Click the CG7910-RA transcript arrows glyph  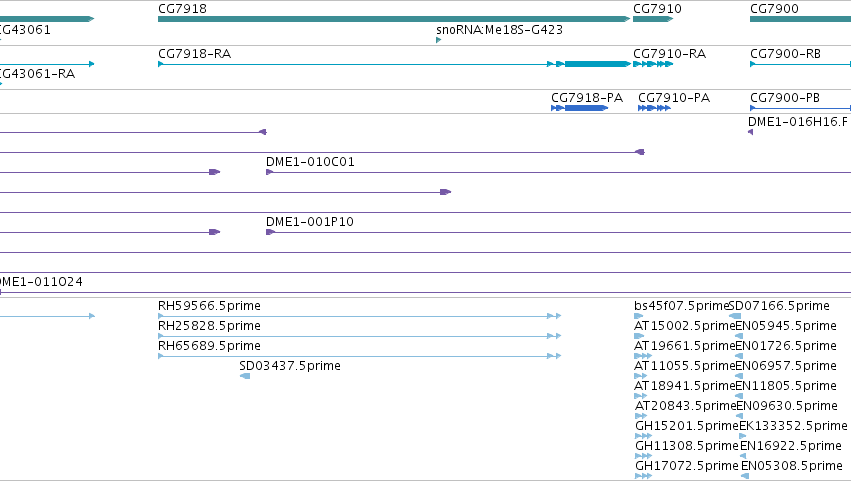tap(653, 64)
